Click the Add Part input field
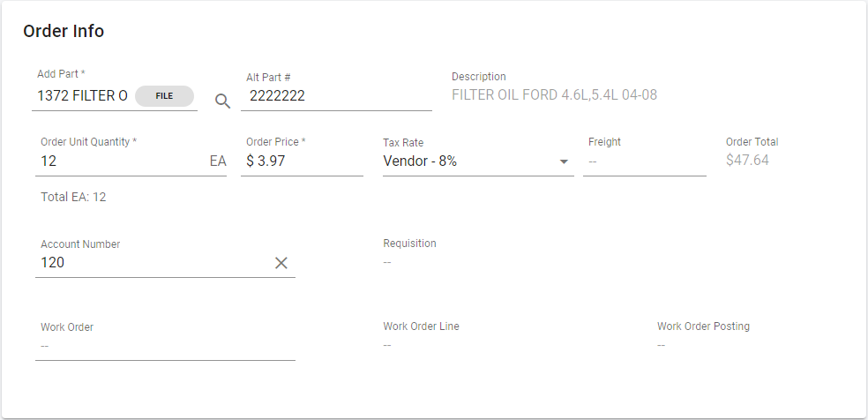The width and height of the screenshot is (868, 420). [x=83, y=96]
